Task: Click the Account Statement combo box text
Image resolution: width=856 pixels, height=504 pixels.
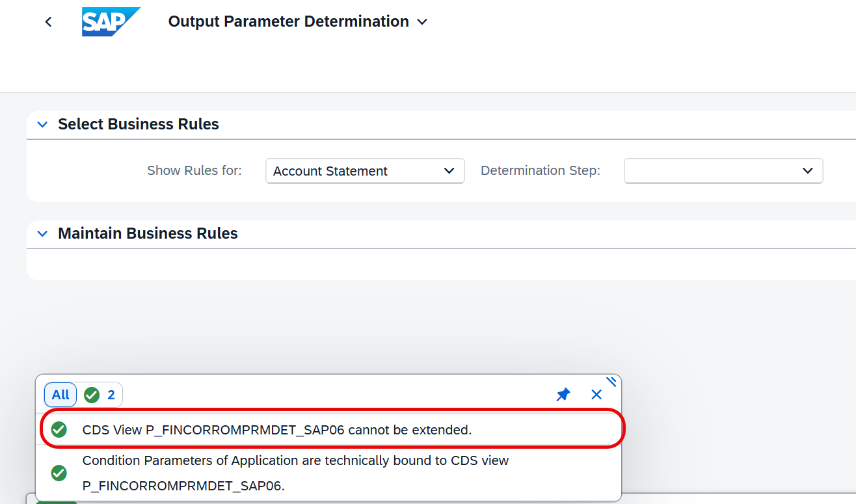Action: coord(330,171)
